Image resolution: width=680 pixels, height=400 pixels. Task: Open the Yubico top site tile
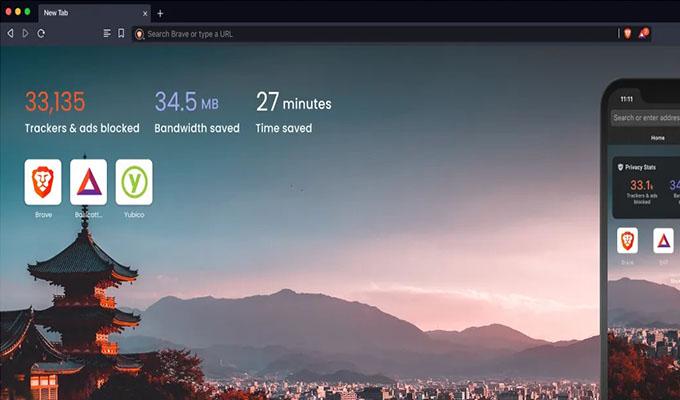click(x=134, y=182)
